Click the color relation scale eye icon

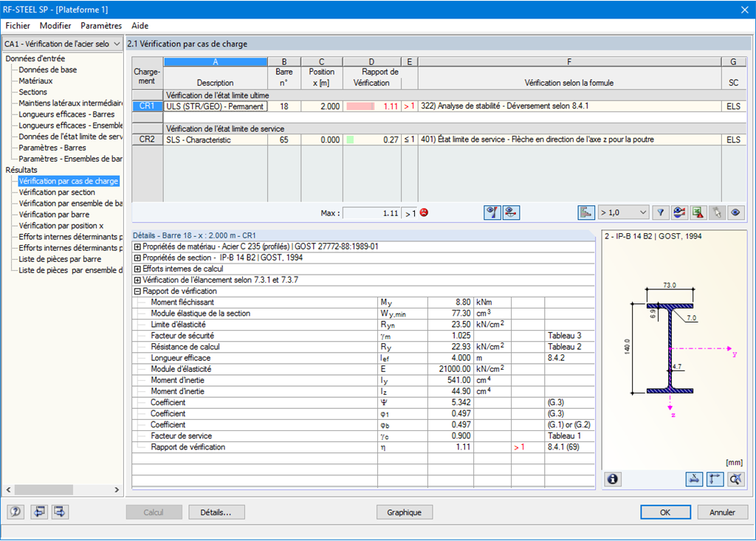679,213
